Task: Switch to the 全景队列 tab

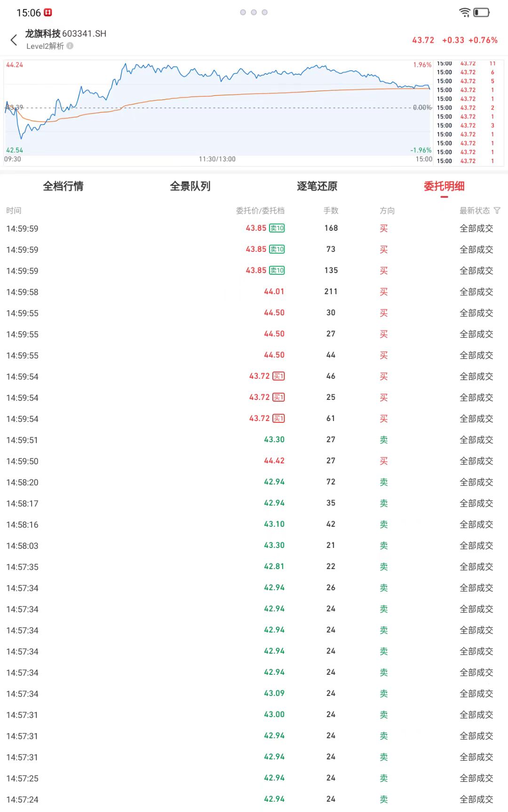Action: point(190,186)
